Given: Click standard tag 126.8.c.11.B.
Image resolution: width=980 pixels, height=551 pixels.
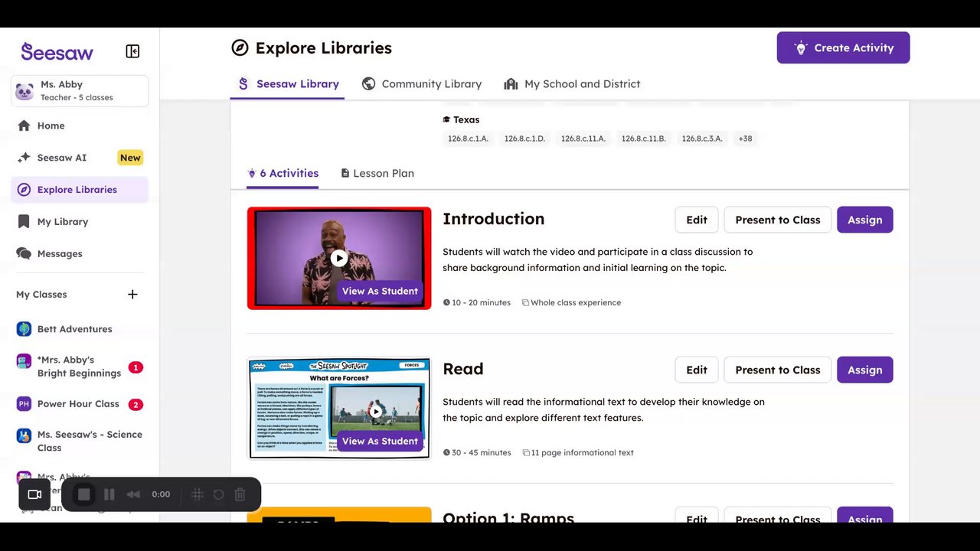Looking at the screenshot, I should pos(643,139).
